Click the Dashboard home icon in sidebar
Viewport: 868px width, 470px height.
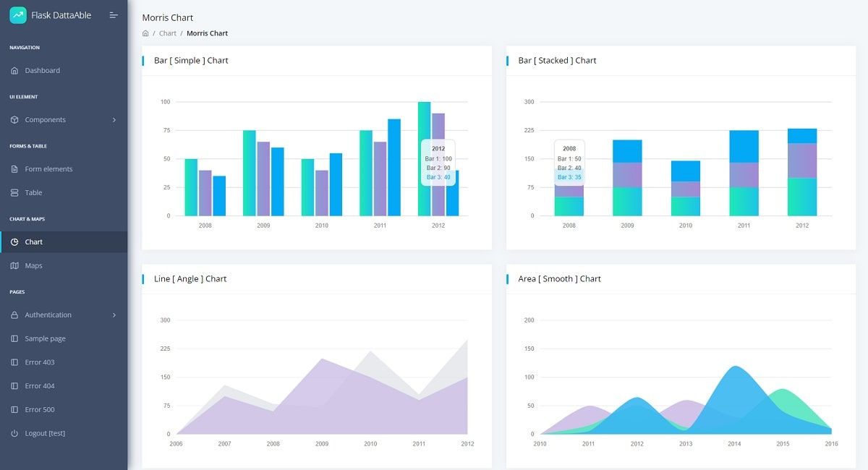[x=14, y=71]
